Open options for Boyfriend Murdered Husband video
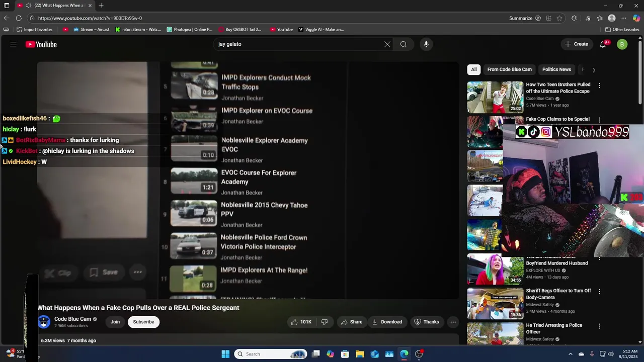 [599, 258]
